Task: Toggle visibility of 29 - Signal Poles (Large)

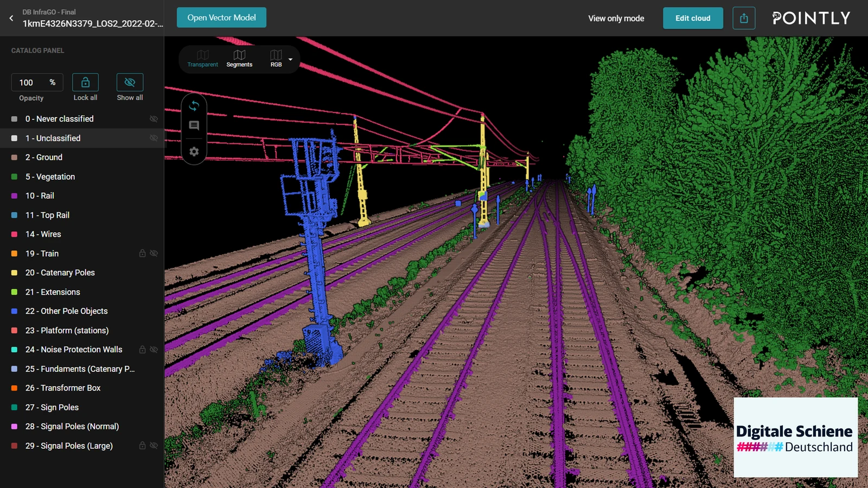Action: click(154, 446)
